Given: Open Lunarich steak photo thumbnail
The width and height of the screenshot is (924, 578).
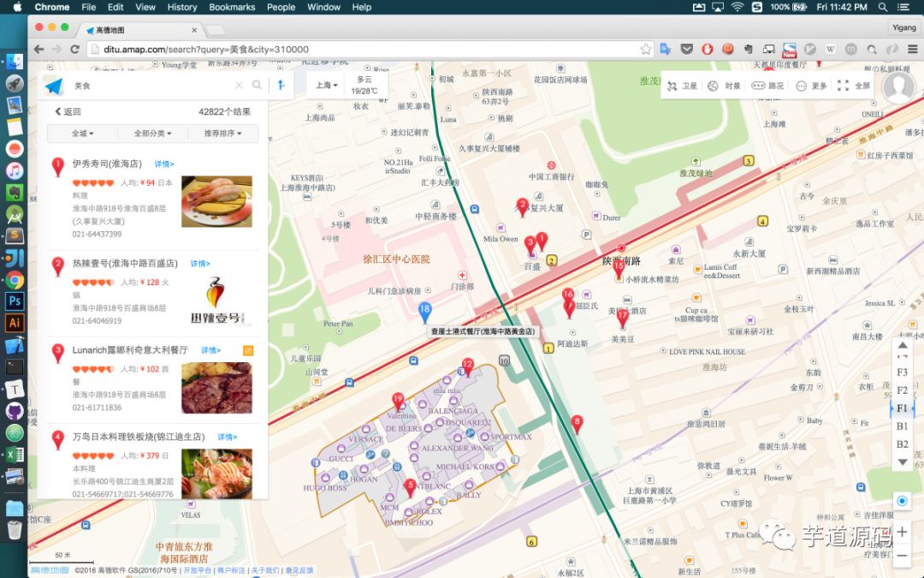Looking at the screenshot, I should click(216, 388).
